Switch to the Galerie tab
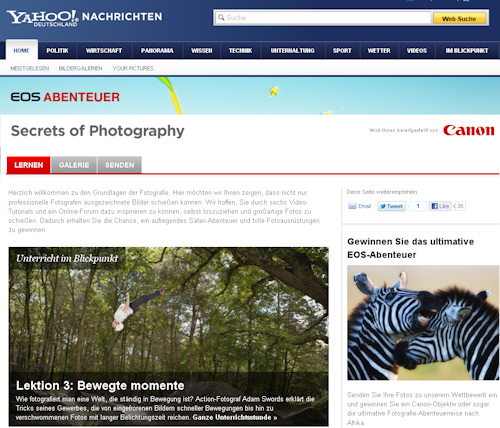 coord(74,165)
